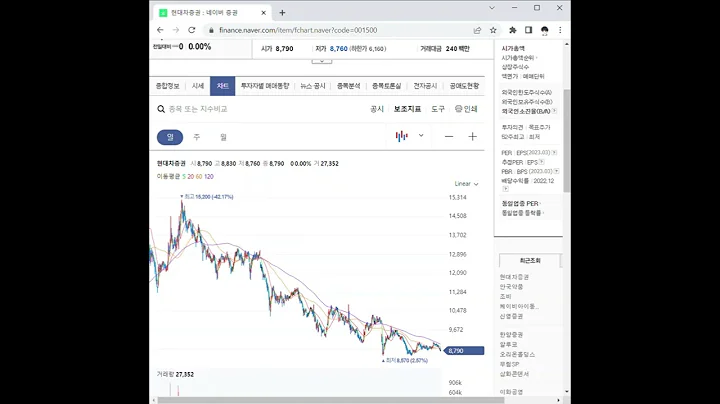Image resolution: width=720 pixels, height=404 pixels.
Task: Expand the collapsed quote panel chevron
Action: [322, 61]
